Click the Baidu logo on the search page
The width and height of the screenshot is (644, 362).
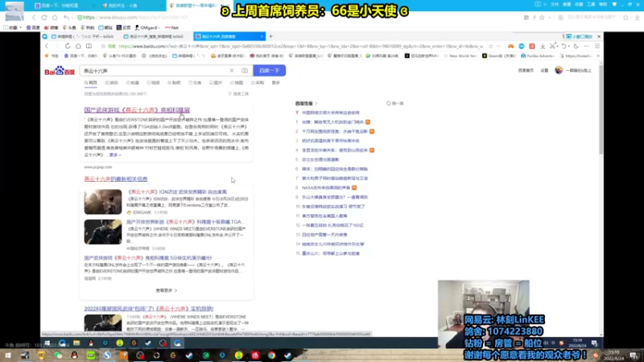click(60, 71)
